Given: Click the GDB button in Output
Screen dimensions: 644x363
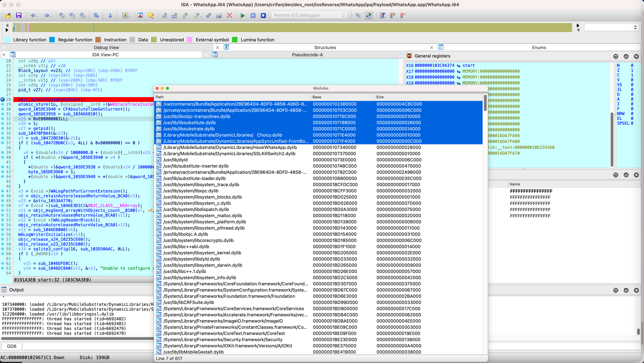Looking at the screenshot, I should pyautogui.click(x=12, y=346).
